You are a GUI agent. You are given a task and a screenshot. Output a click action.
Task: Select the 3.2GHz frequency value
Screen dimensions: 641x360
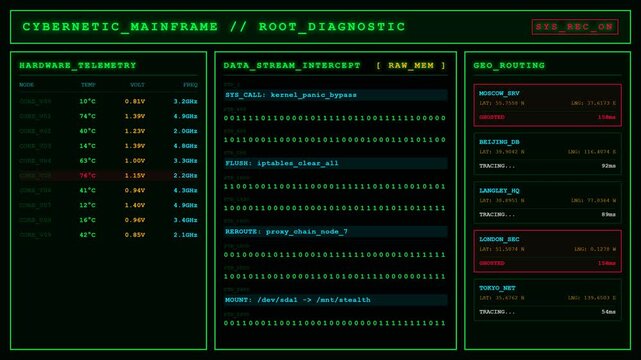(x=185, y=101)
